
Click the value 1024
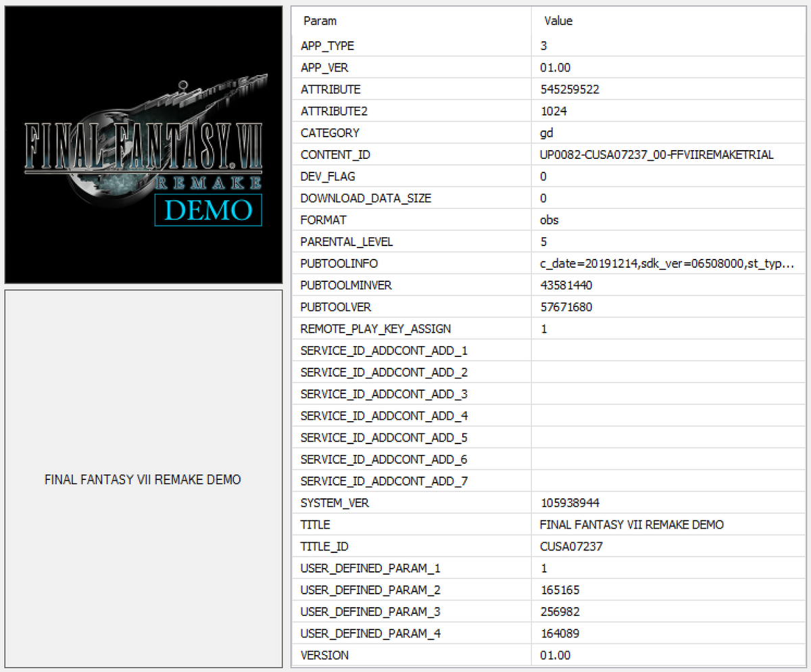554,111
